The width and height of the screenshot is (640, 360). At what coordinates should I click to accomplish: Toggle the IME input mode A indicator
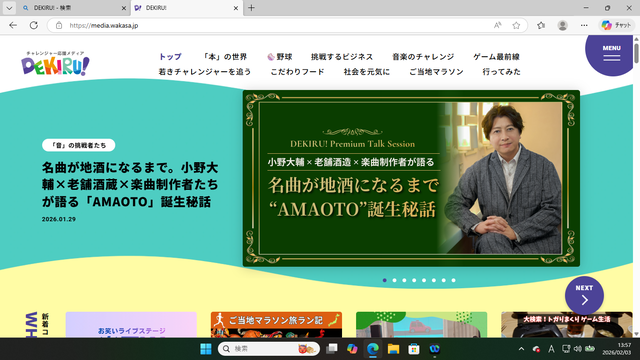pos(551,349)
